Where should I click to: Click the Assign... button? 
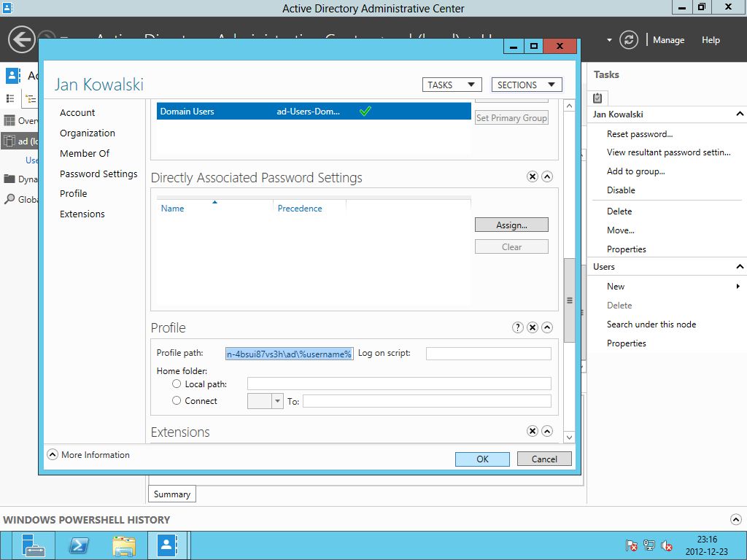511,225
